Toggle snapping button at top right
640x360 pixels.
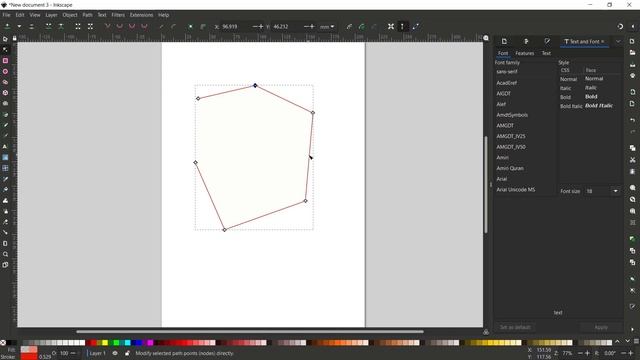pyautogui.click(x=620, y=27)
